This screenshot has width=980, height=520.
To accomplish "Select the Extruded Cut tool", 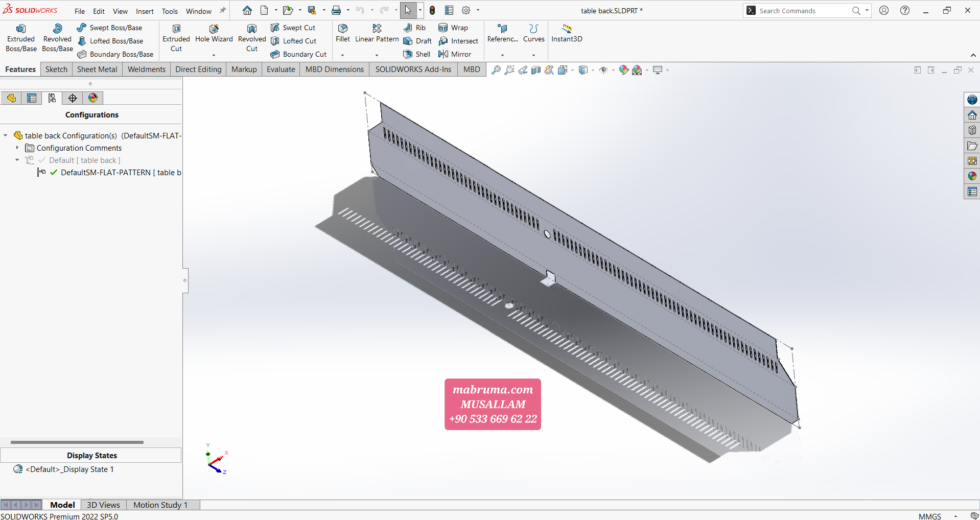I will [x=176, y=38].
